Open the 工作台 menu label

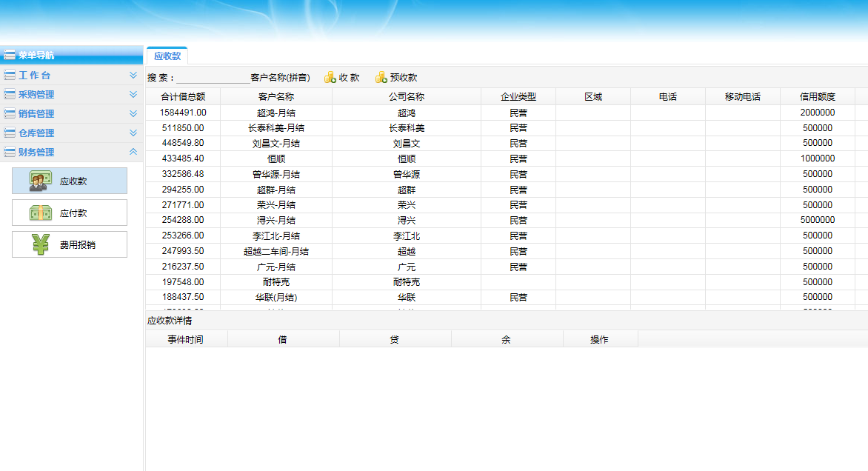tap(34, 76)
